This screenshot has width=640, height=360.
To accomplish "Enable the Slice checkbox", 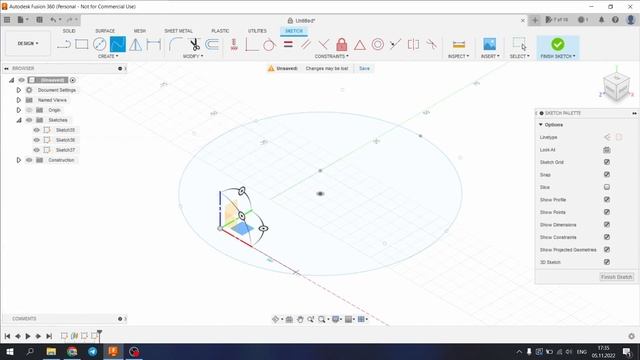I will point(607,187).
